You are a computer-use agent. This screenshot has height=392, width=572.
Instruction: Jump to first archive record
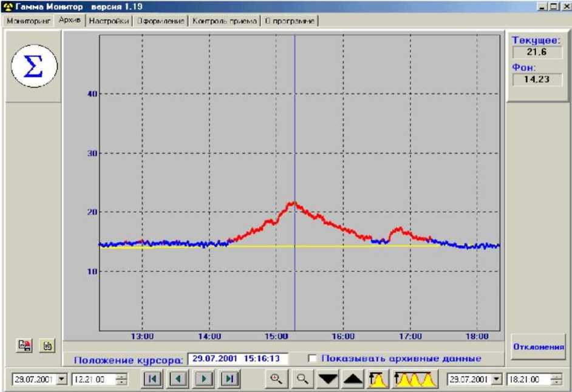tap(152, 379)
